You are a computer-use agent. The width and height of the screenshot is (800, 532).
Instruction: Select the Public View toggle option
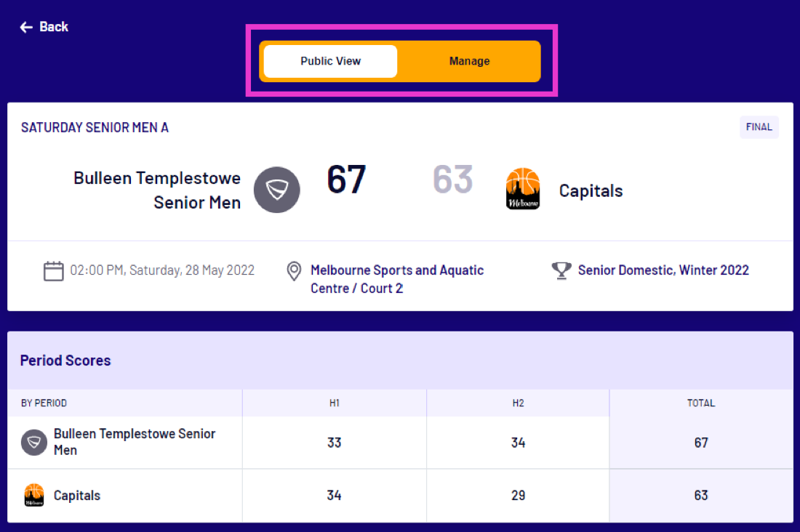pos(330,61)
